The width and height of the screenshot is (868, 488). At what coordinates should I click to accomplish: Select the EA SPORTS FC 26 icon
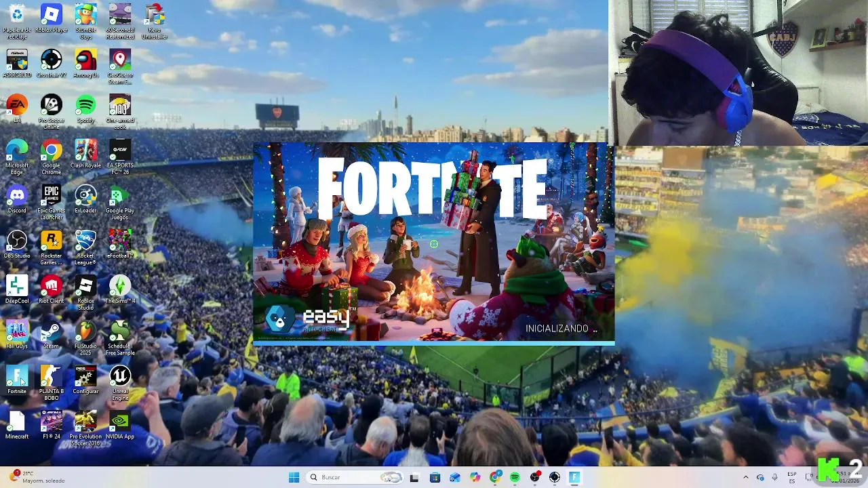(x=120, y=157)
